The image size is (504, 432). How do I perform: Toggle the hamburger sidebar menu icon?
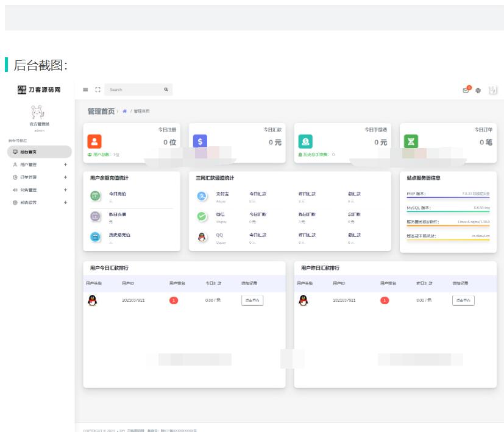pyautogui.click(x=85, y=90)
